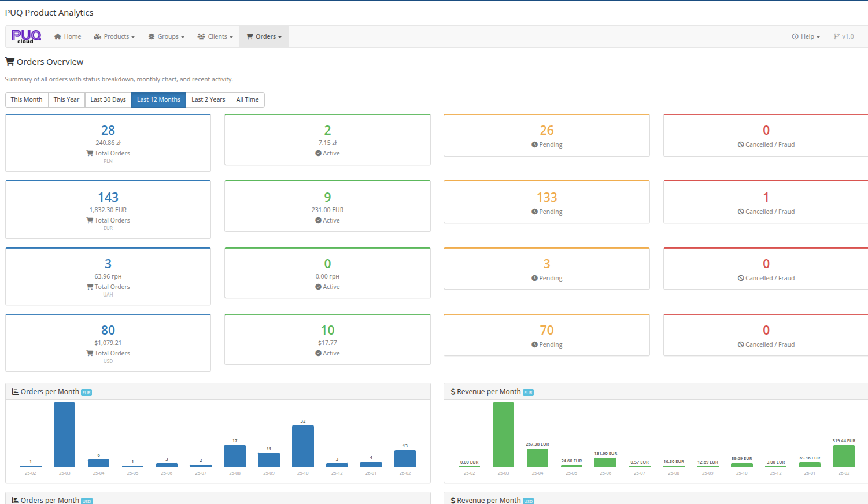Click the USD badge on lower Revenue per Month

click(x=528, y=501)
